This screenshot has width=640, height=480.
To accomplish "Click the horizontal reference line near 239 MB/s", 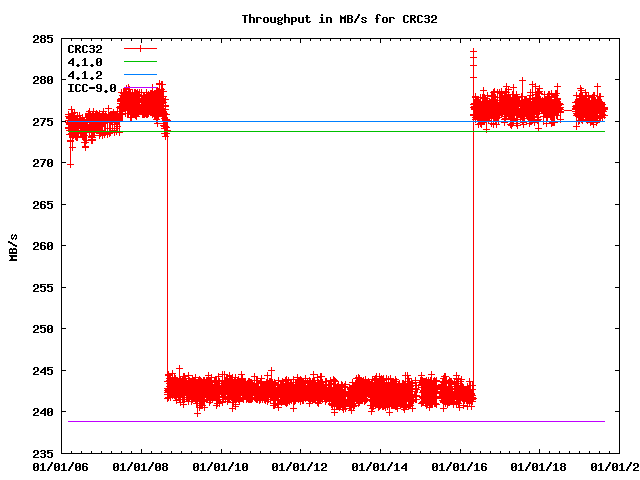I will click(330, 421).
